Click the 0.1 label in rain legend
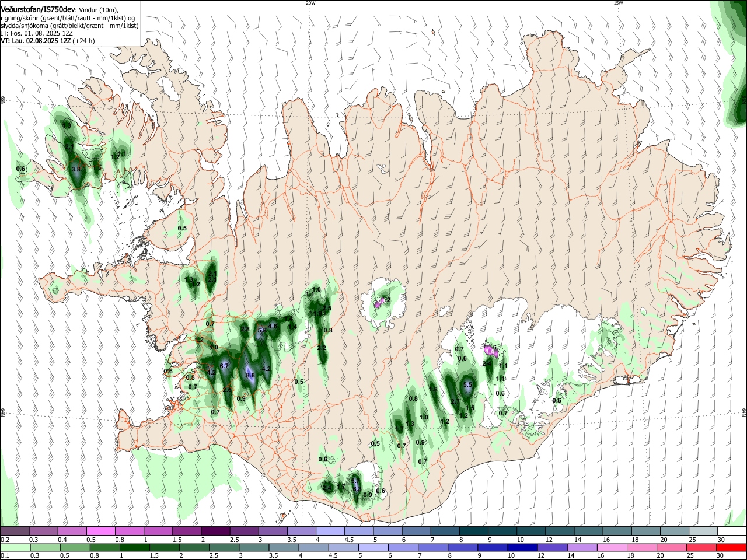Image resolution: width=747 pixels, height=560 pixels. [x=4, y=556]
